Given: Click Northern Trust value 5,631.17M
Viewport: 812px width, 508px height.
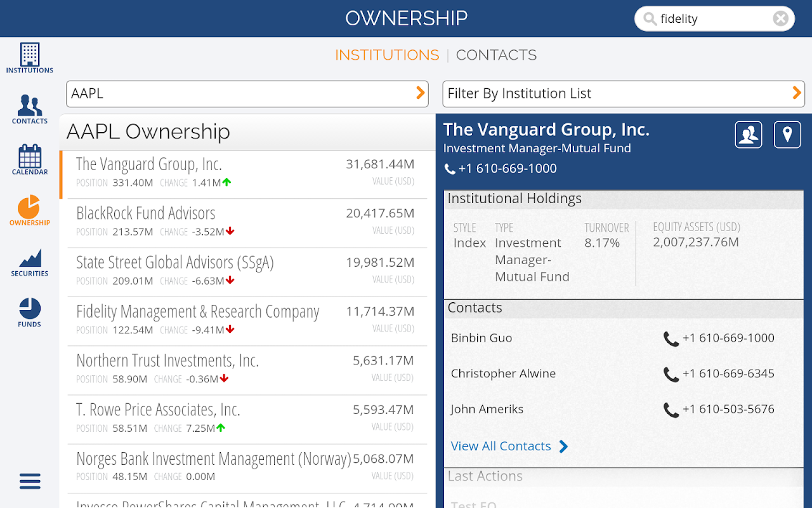Looking at the screenshot, I should [383, 361].
